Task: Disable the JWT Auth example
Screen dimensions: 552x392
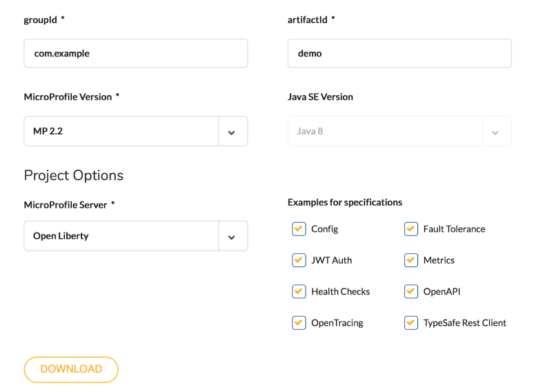Action: pos(299,260)
